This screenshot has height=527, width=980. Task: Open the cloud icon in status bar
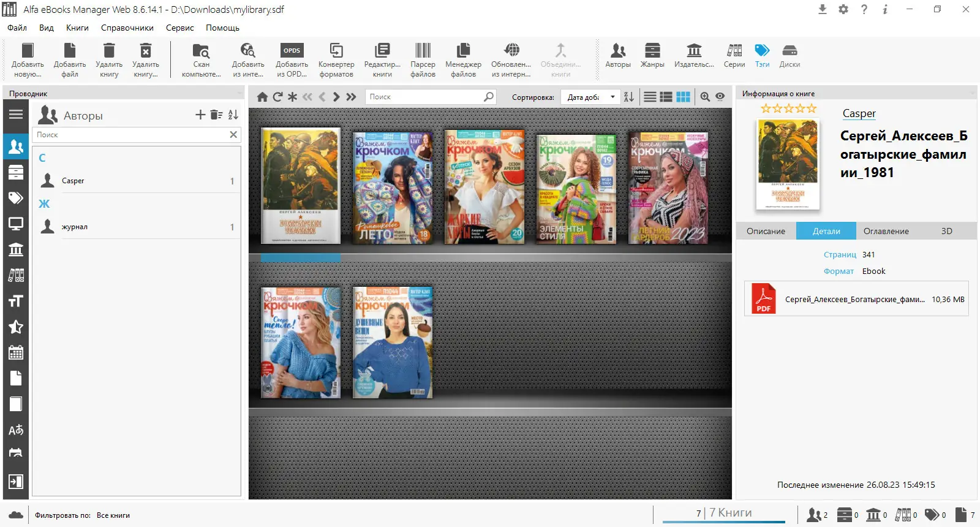coord(17,515)
